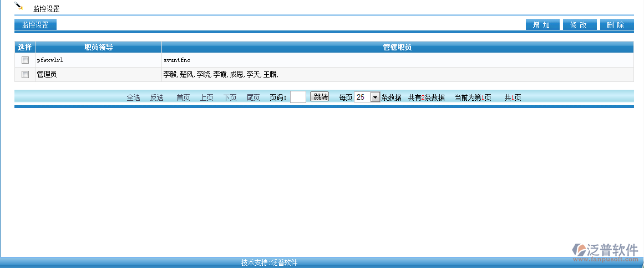Click the 共1页 text
This screenshot has width=644, height=268.
[x=513, y=97]
